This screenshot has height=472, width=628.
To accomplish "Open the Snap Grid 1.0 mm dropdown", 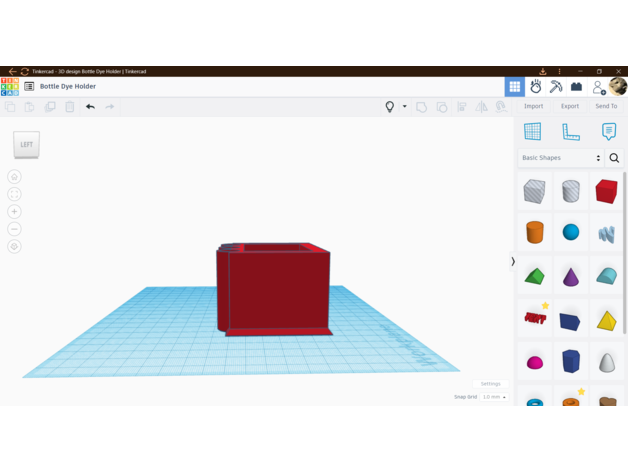I will tap(494, 397).
